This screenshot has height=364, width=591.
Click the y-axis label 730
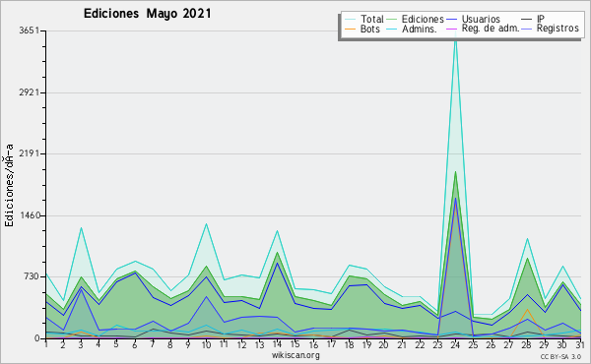(x=32, y=276)
